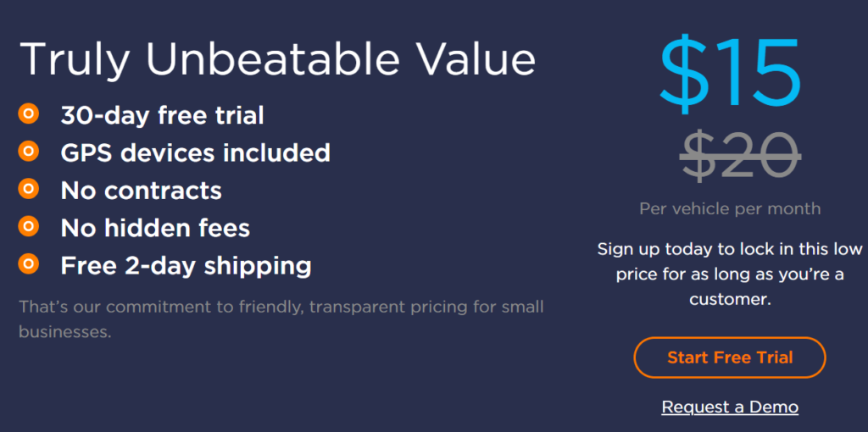Image resolution: width=868 pixels, height=432 pixels.
Task: Click the crossed-out $20 price
Action: [739, 156]
